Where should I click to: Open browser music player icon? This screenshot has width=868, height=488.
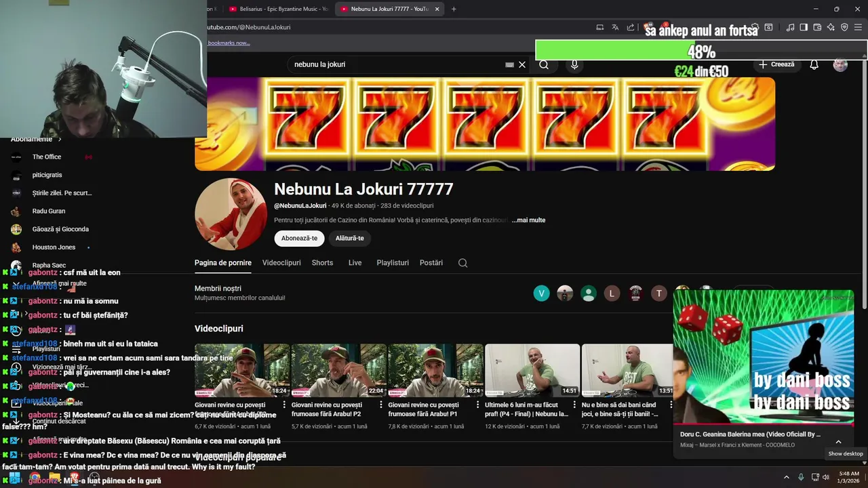pyautogui.click(x=790, y=27)
